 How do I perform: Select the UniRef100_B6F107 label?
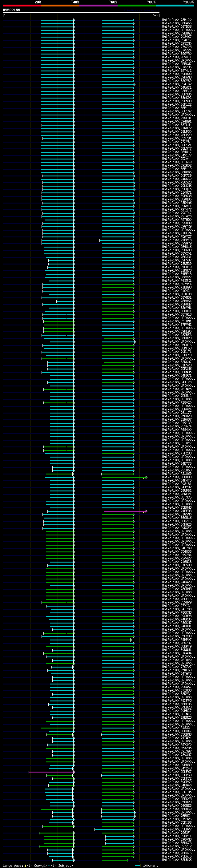click(177, 111)
